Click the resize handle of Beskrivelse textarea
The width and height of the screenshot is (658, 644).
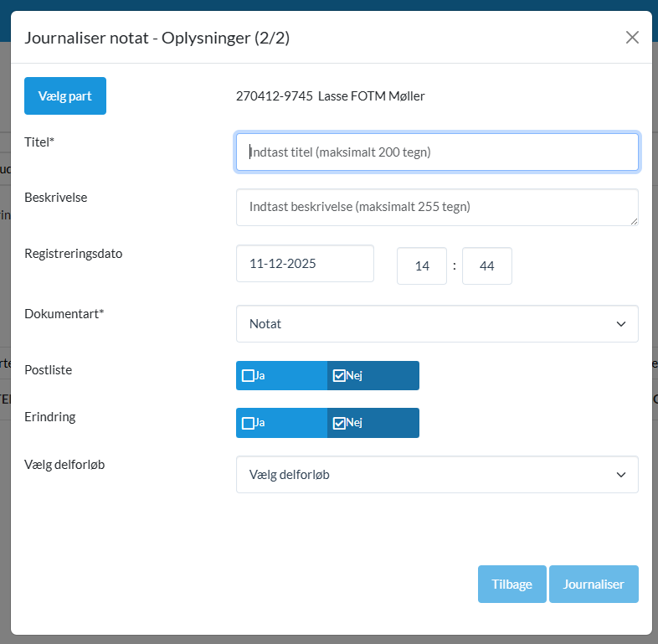[x=634, y=221]
